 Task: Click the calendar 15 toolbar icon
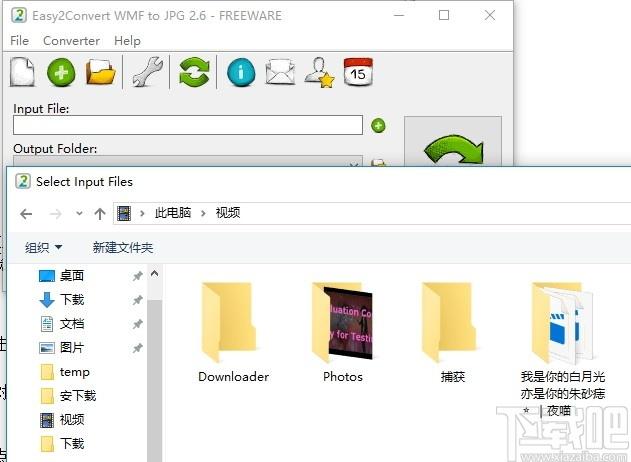[x=358, y=72]
